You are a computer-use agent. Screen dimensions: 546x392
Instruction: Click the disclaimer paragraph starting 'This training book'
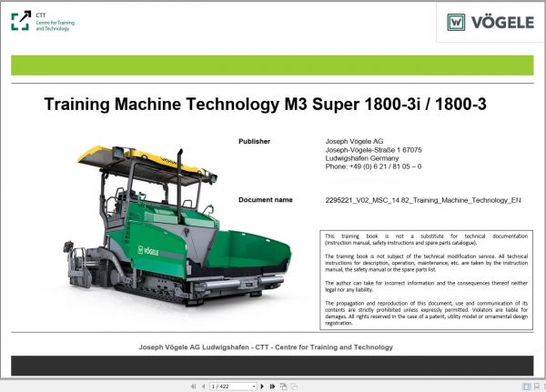[426, 239]
